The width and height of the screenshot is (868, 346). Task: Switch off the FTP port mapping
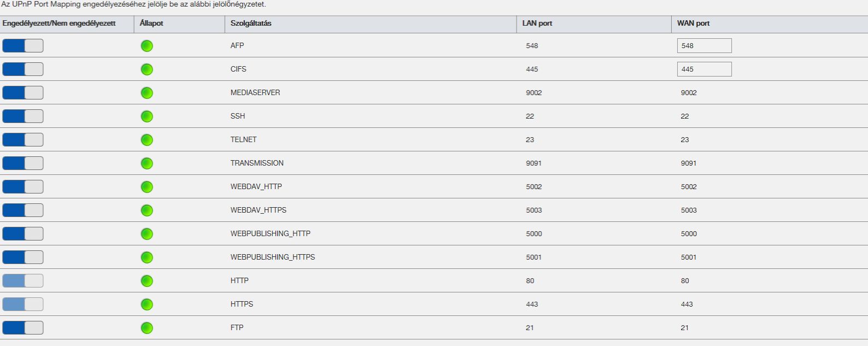pyautogui.click(x=22, y=328)
